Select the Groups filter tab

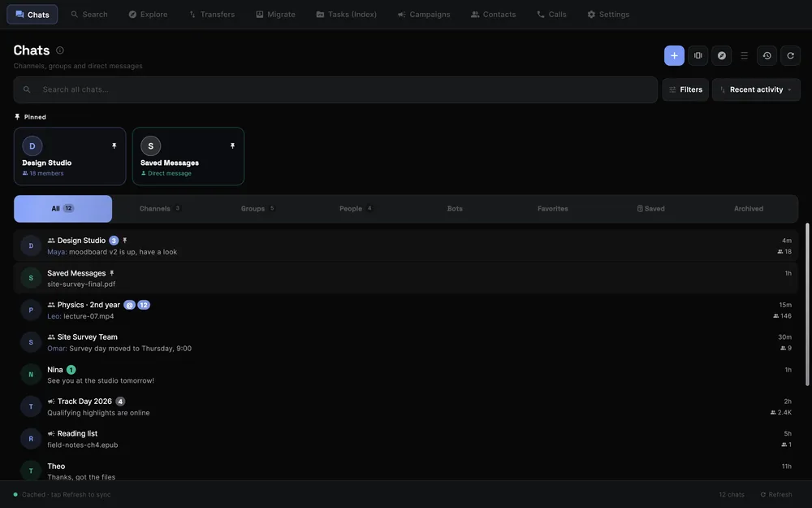click(258, 209)
